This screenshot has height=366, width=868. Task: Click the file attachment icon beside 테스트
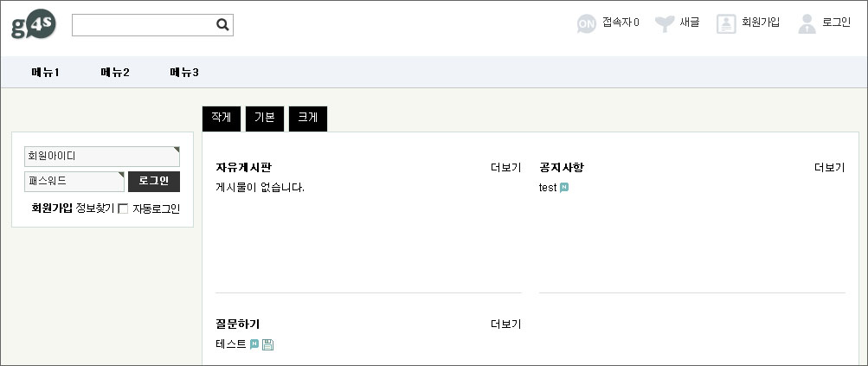(x=267, y=344)
